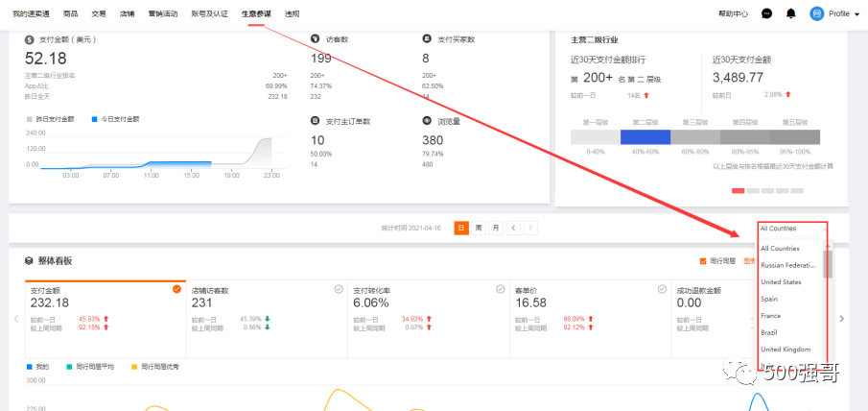The height and width of the screenshot is (411, 868).
Task: Open the 交易 menu
Action: [x=99, y=13]
